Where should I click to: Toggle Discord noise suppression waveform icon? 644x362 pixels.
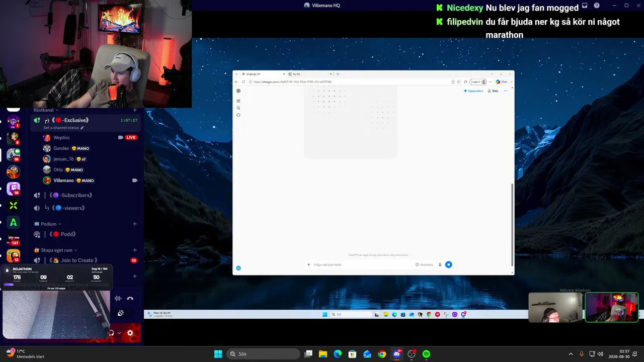pos(118,298)
